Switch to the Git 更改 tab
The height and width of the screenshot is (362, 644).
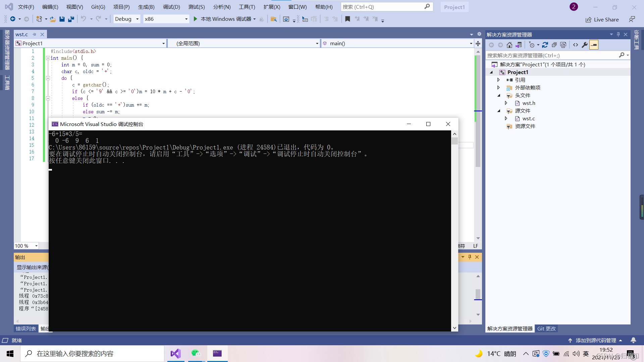[x=546, y=329]
